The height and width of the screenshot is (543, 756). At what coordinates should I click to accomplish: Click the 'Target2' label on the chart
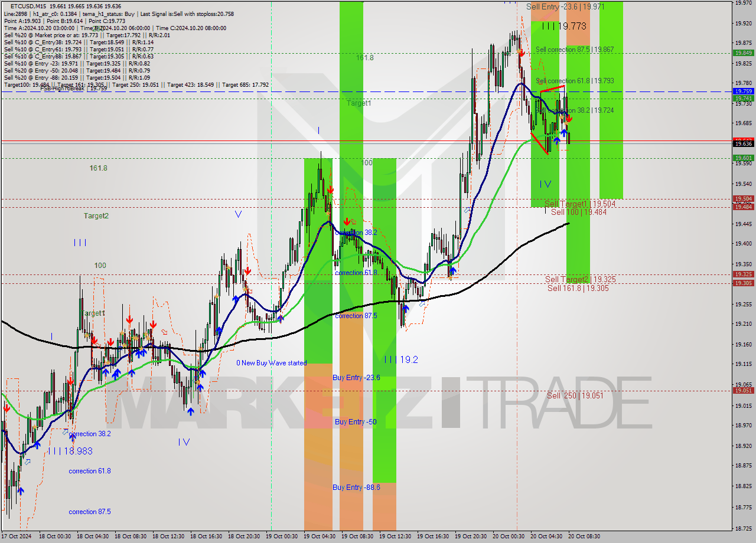click(96, 216)
